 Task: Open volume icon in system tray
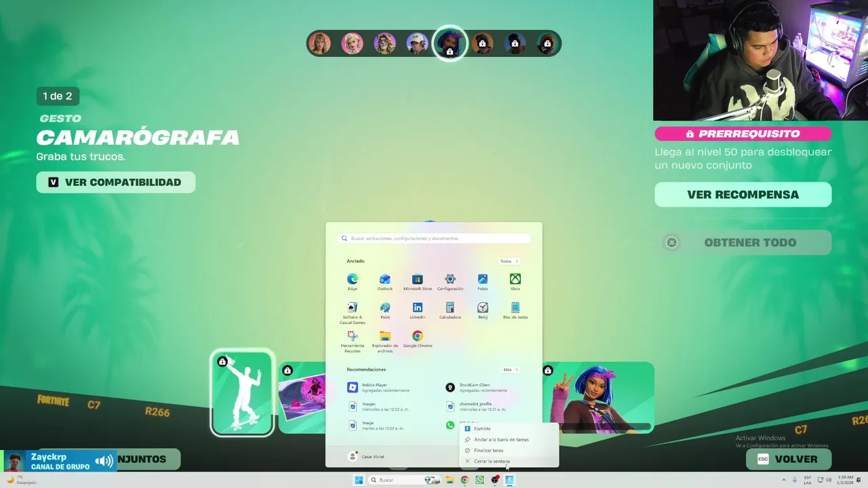tap(829, 480)
